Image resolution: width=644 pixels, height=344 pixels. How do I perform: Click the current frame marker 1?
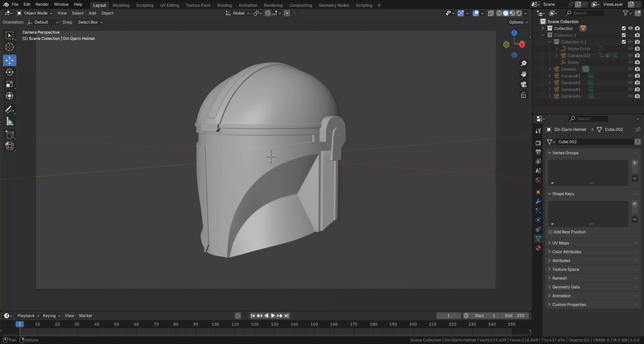(20, 324)
